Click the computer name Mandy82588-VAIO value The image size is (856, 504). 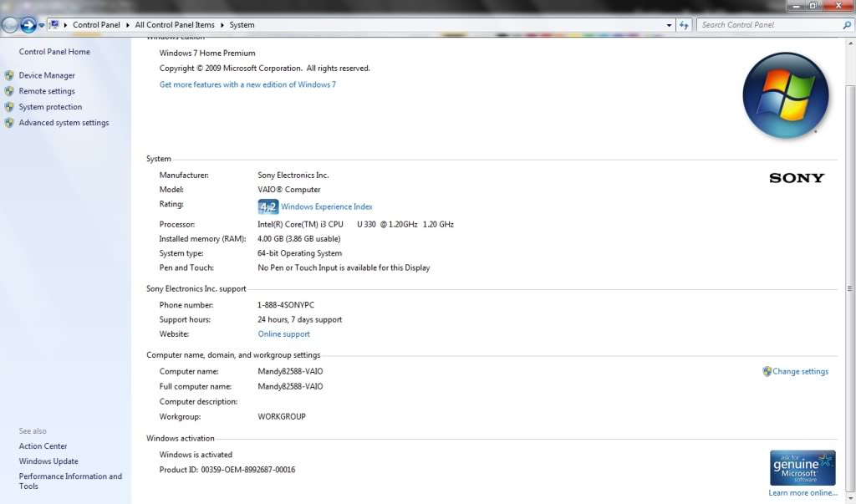coord(290,371)
